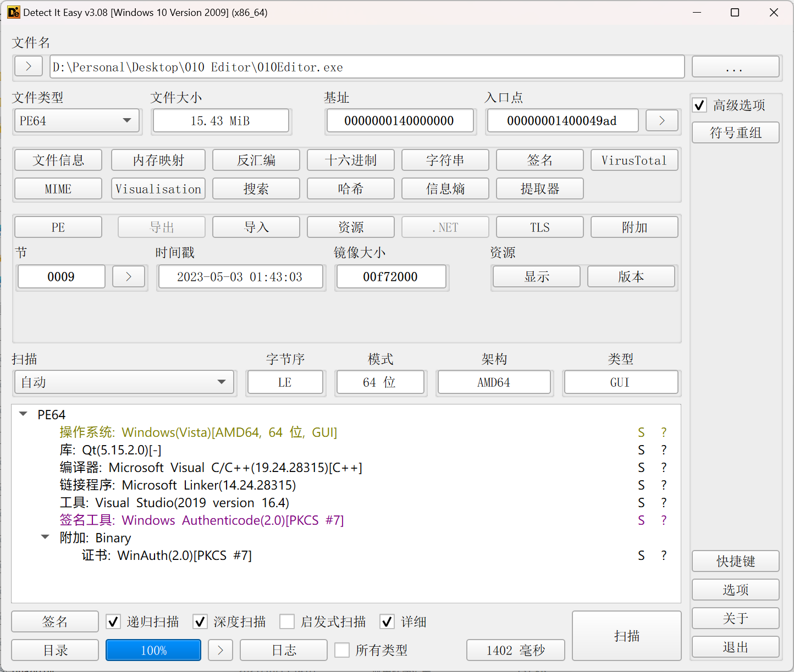
Task: Open the 哈希 hash button
Action: point(351,188)
